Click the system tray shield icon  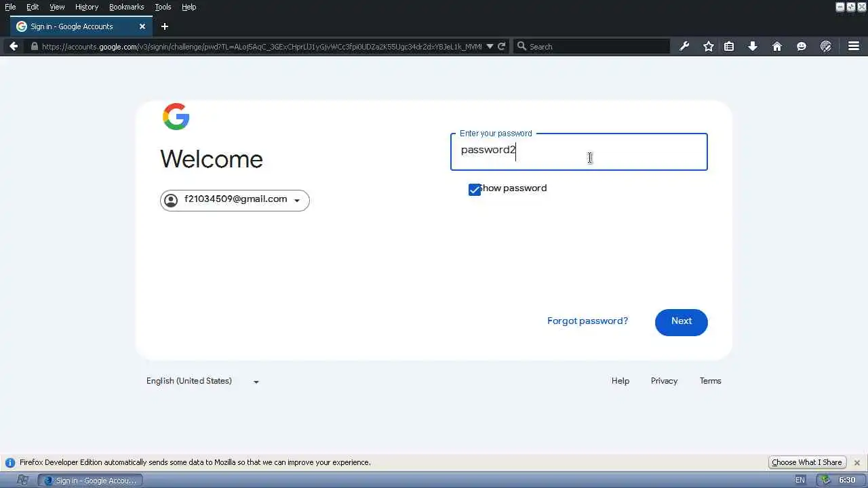pyautogui.click(x=825, y=480)
